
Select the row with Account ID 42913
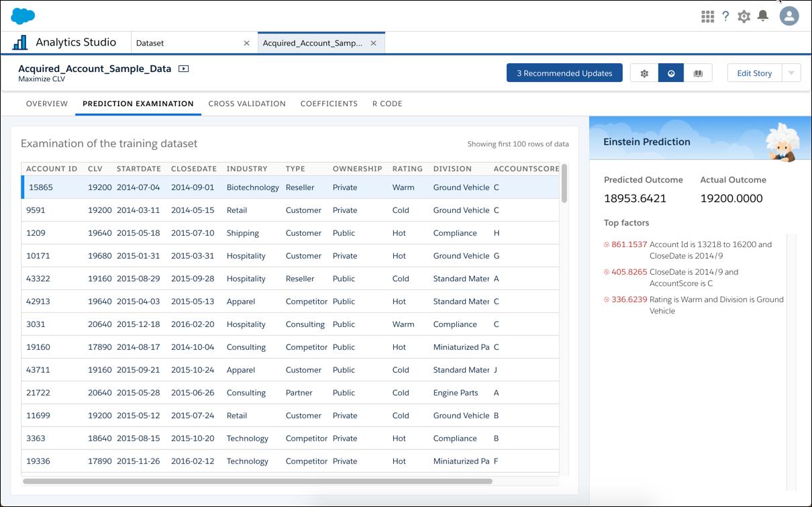pyautogui.click(x=291, y=302)
